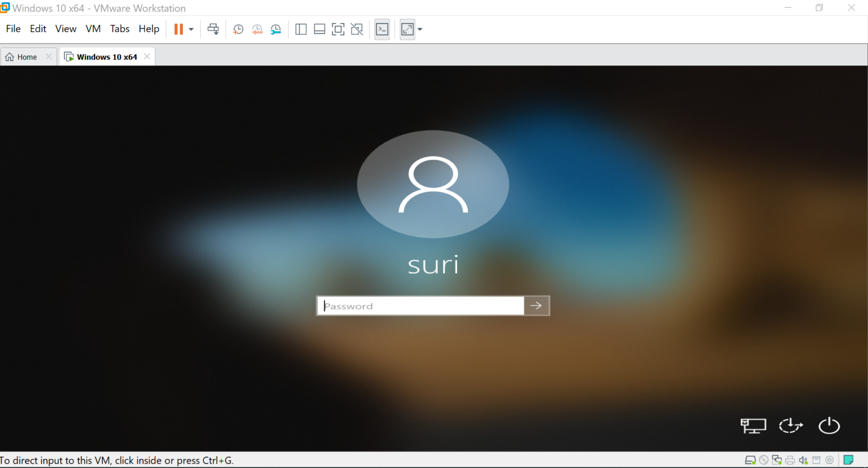The width and height of the screenshot is (868, 468).
Task: Toggle the thumbnail bar view
Action: [319, 29]
